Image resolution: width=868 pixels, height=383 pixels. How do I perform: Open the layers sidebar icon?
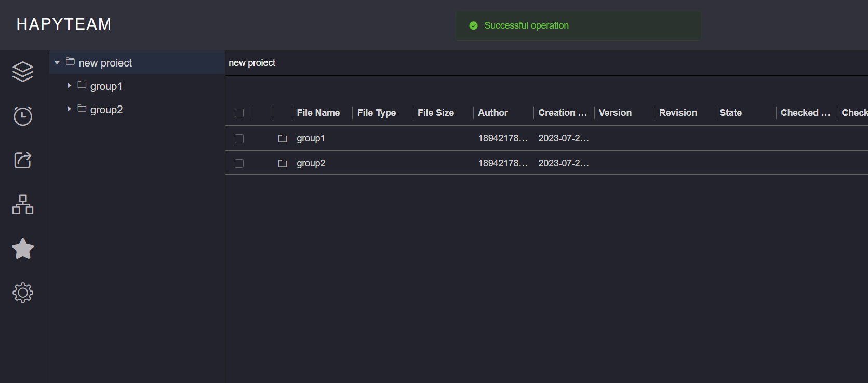tap(23, 72)
